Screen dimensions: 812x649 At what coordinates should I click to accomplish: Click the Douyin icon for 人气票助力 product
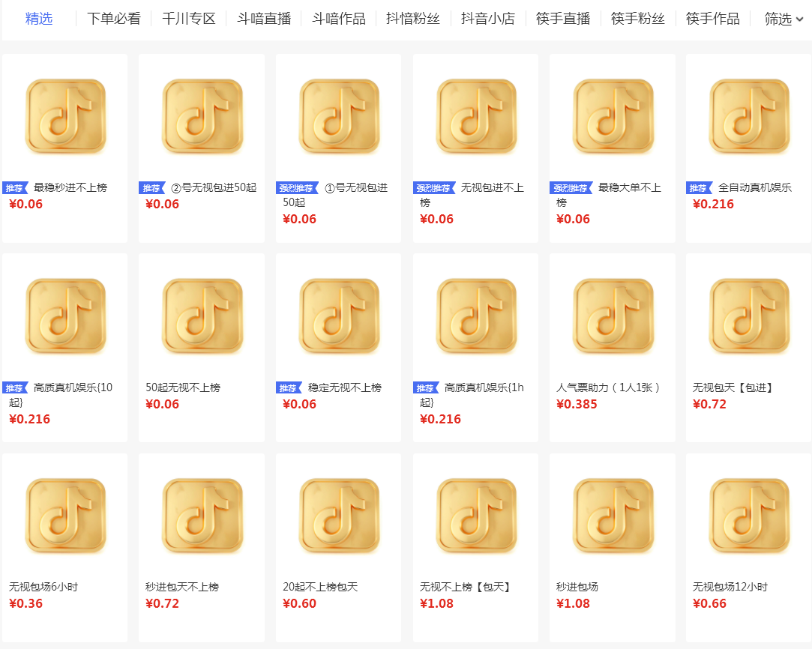(x=611, y=316)
